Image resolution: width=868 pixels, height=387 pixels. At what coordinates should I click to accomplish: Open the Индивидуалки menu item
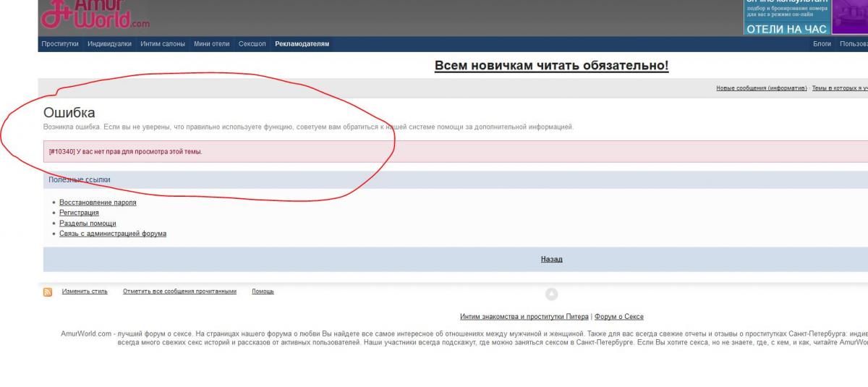point(109,44)
